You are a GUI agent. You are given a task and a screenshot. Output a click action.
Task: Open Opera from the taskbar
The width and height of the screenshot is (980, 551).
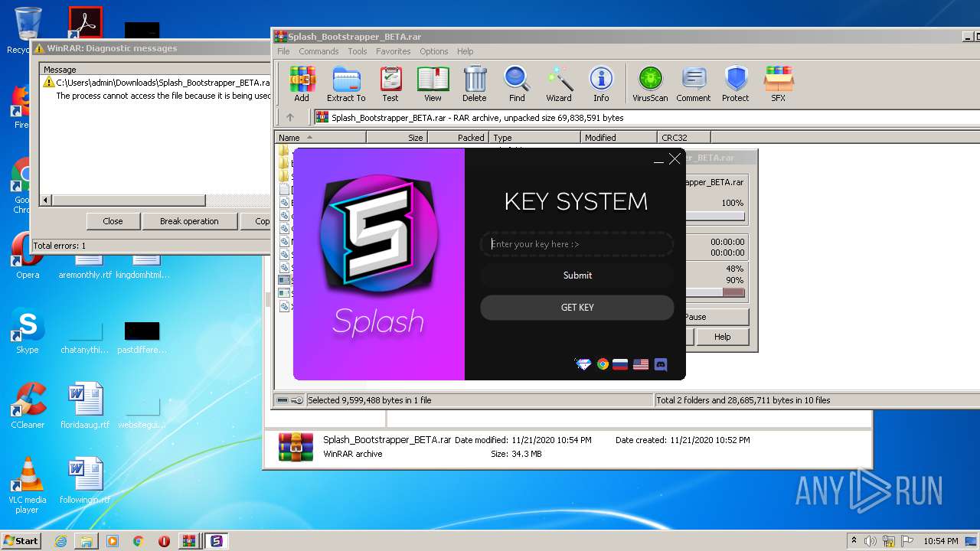164,541
